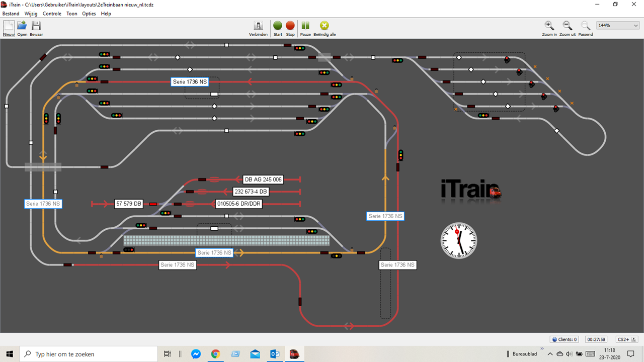Click Serie 1736 NS label at top station
Image resolution: width=644 pixels, height=362 pixels.
pos(190,81)
